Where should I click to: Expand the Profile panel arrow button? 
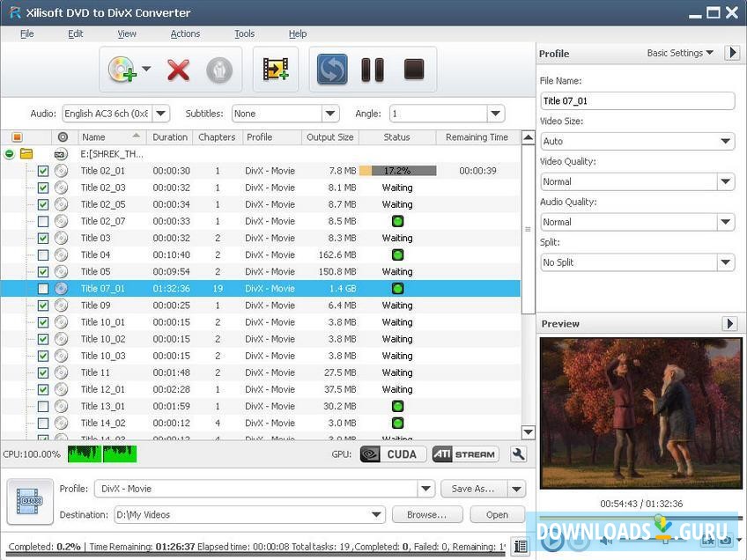click(732, 52)
